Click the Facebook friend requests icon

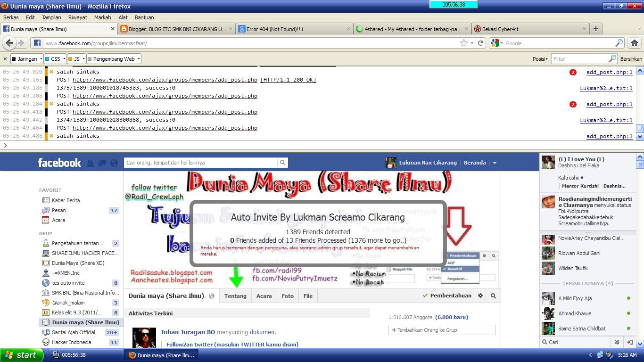(91, 163)
